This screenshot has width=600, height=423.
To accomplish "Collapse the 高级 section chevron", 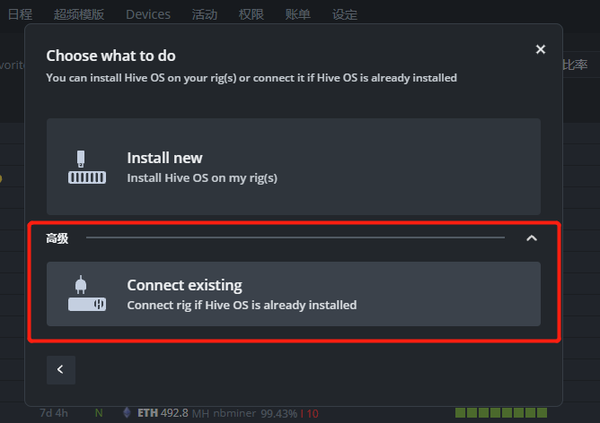I will pos(532,238).
